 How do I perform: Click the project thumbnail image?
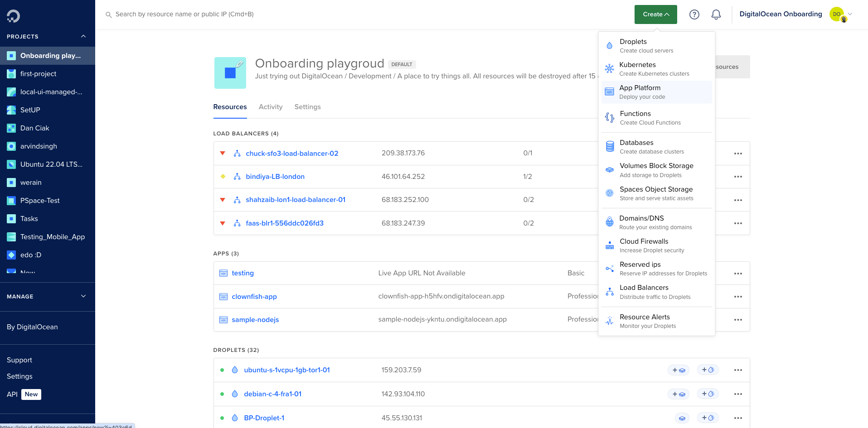[x=230, y=73]
